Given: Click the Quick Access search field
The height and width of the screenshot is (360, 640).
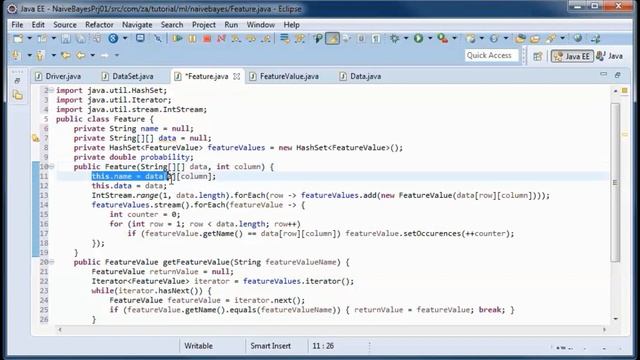Looking at the screenshot, I should [491, 56].
